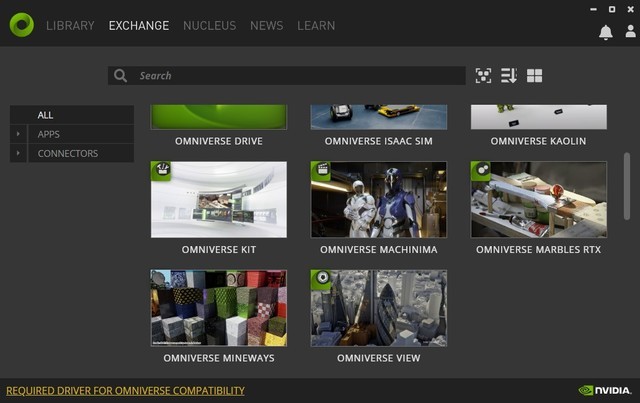The width and height of the screenshot is (640, 403).
Task: Switch to the LIBRARY tab
Action: click(70, 26)
